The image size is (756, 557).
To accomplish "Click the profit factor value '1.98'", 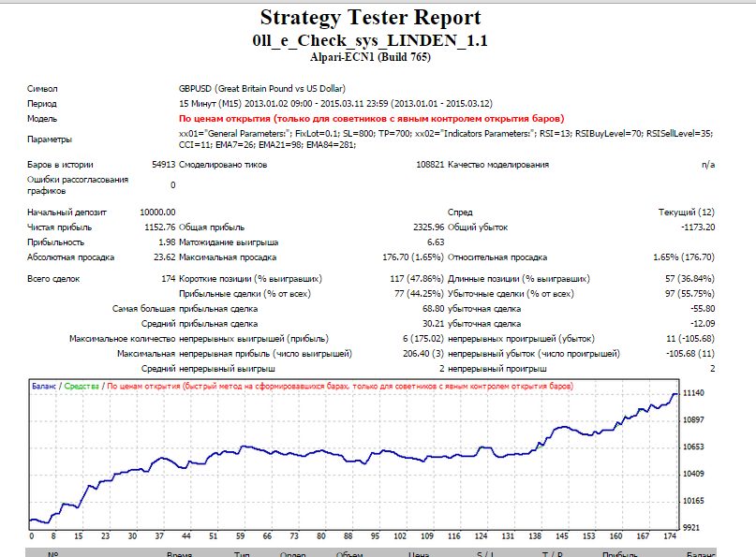I will (167, 242).
